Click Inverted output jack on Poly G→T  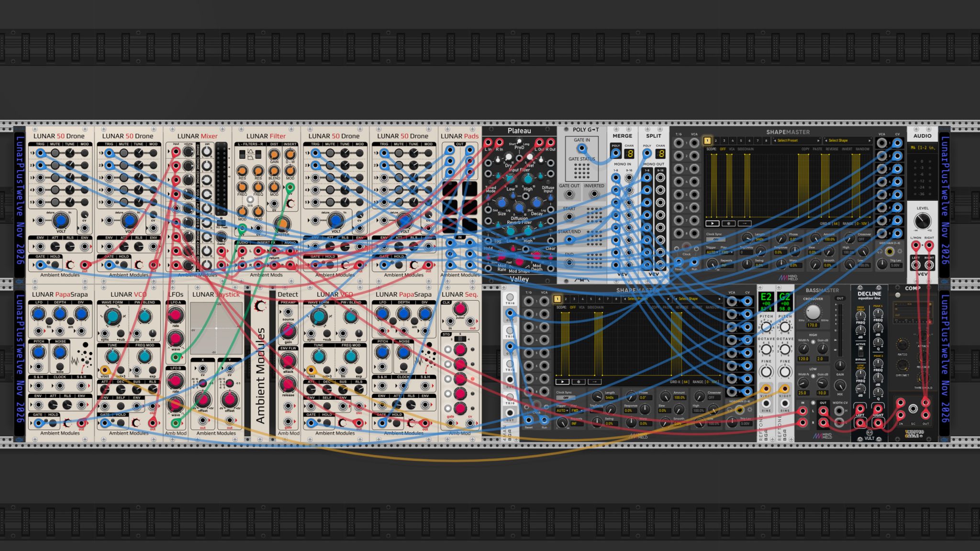594,194
